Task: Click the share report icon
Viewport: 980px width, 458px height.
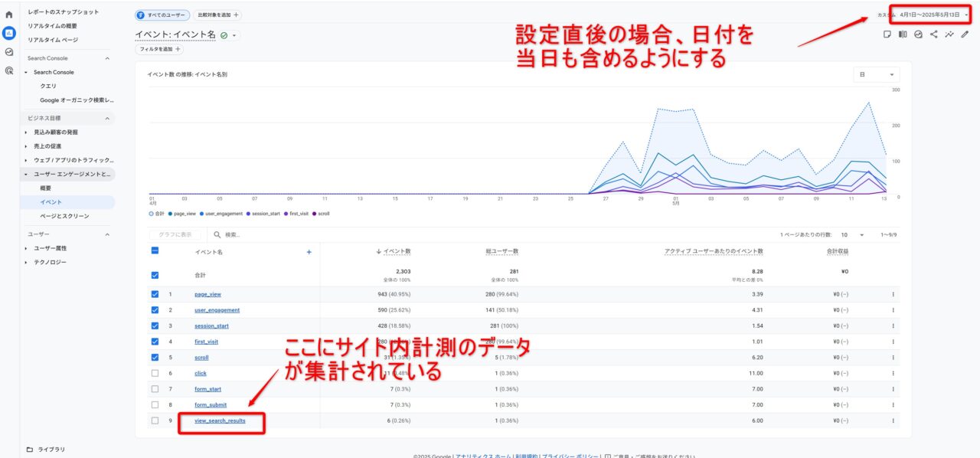Action: coord(933,34)
